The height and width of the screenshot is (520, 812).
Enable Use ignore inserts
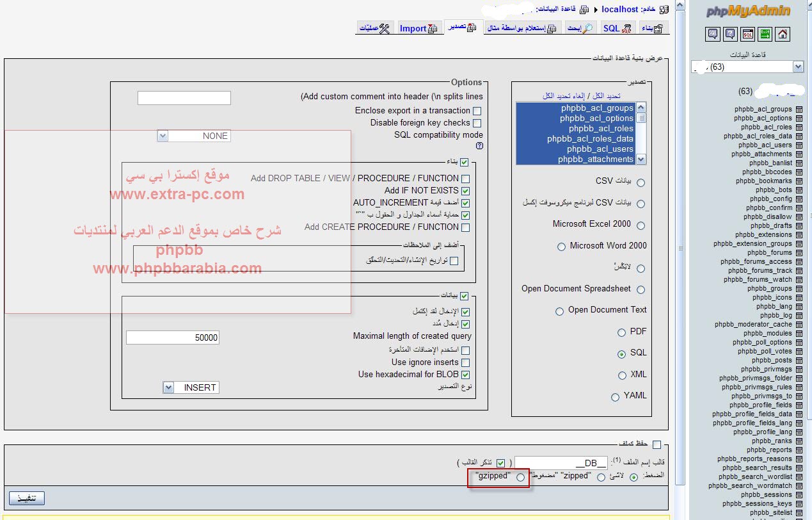465,363
